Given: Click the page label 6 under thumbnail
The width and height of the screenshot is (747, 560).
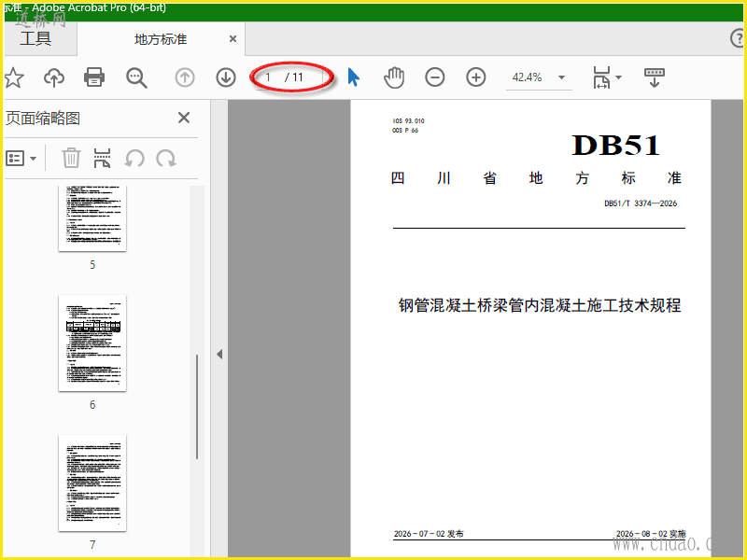Looking at the screenshot, I should [x=92, y=405].
